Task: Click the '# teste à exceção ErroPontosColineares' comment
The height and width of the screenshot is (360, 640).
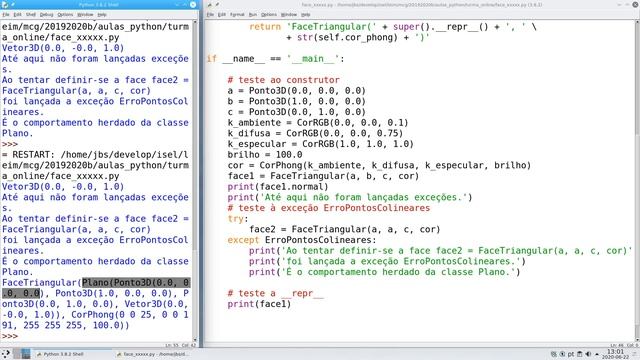Action: [x=329, y=208]
